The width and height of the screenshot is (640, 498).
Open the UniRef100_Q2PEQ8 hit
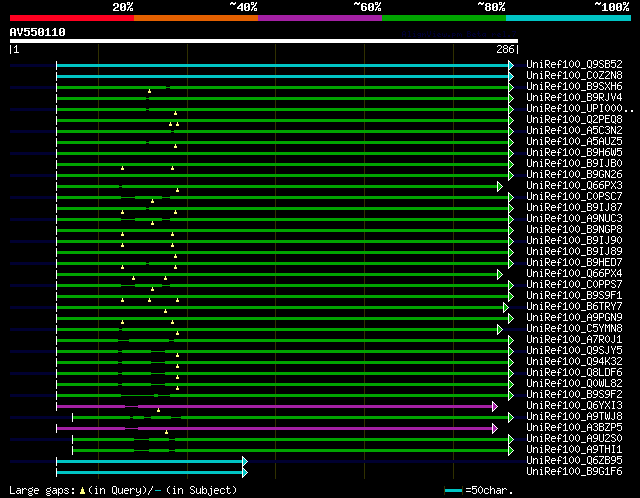(574, 120)
